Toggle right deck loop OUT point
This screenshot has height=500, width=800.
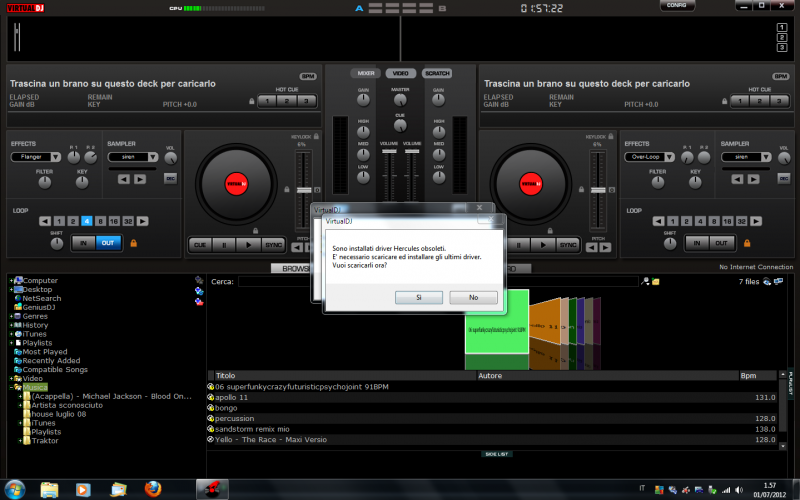721,243
